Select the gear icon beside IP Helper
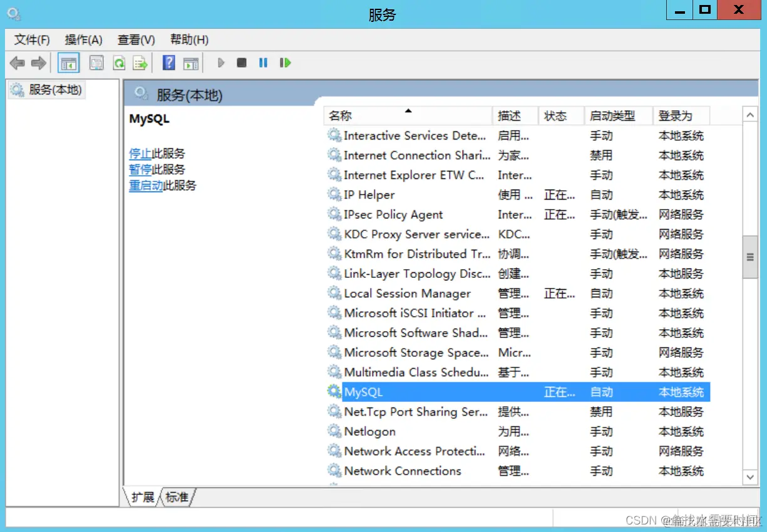Image resolution: width=767 pixels, height=532 pixels. 334,195
